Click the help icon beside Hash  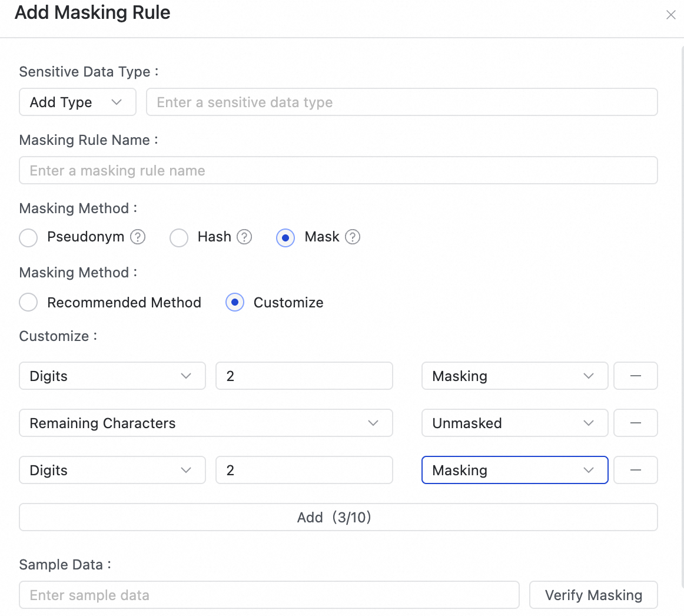coord(244,237)
